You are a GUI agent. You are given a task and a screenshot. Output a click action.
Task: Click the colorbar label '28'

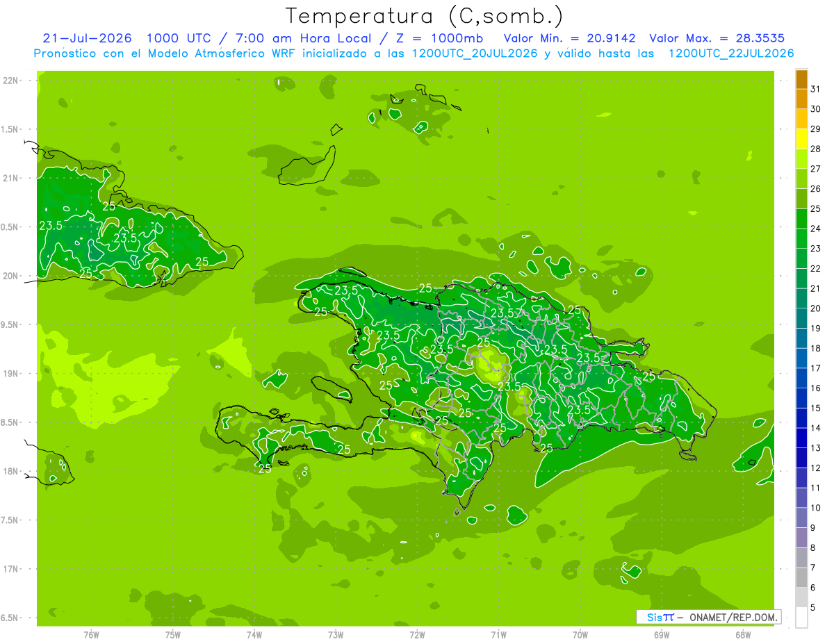815,149
